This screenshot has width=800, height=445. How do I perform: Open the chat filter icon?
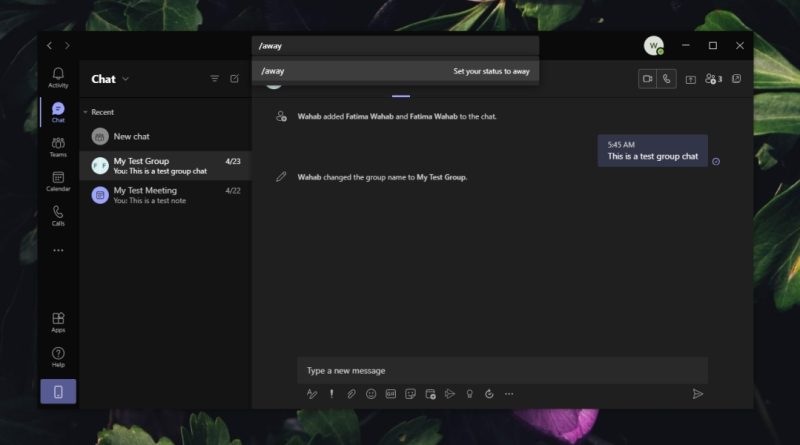pos(214,79)
